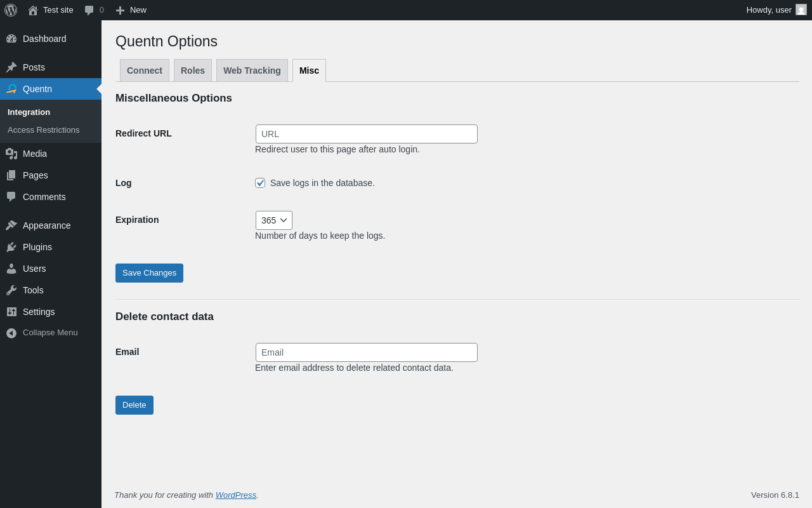Click the WordPress logo icon
Image resolution: width=812 pixels, height=508 pixels.
pyautogui.click(x=11, y=10)
